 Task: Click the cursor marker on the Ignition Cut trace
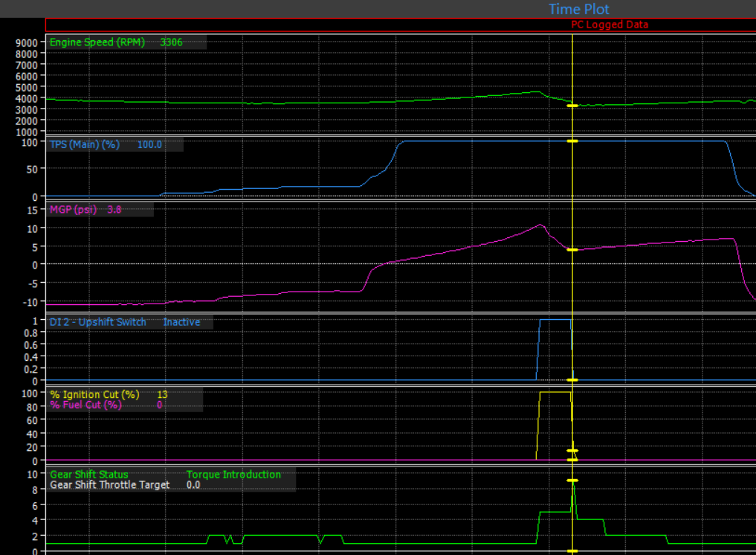(x=572, y=451)
